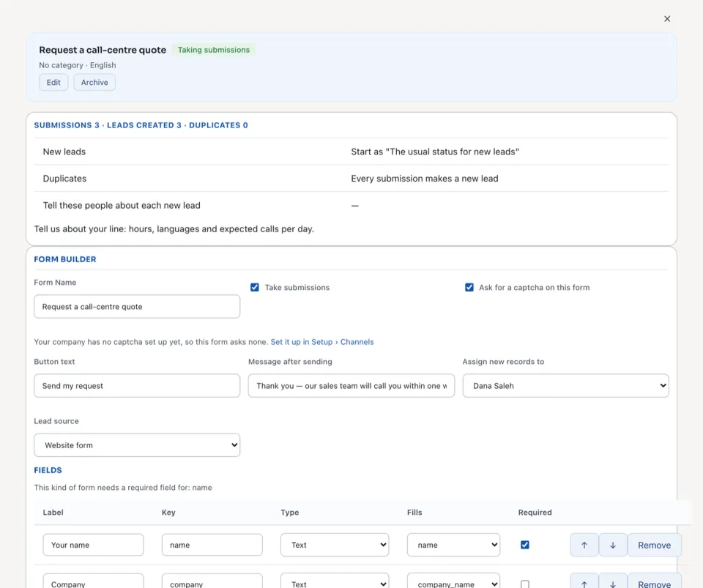Remove the Your name field
Image resolution: width=703 pixels, height=588 pixels.
pyautogui.click(x=654, y=545)
